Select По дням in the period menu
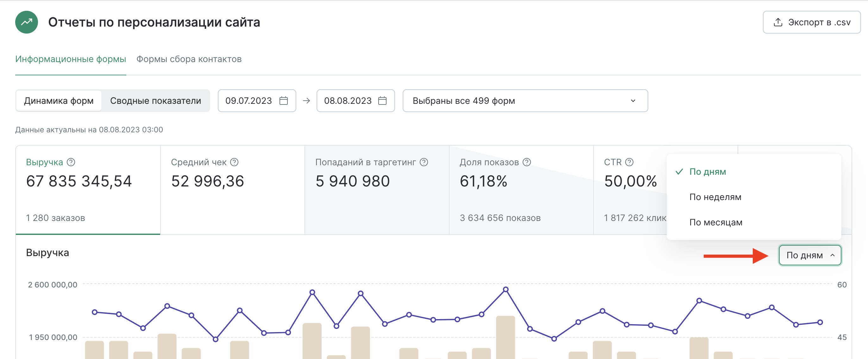Viewport: 868px width, 359px height. pos(754,172)
